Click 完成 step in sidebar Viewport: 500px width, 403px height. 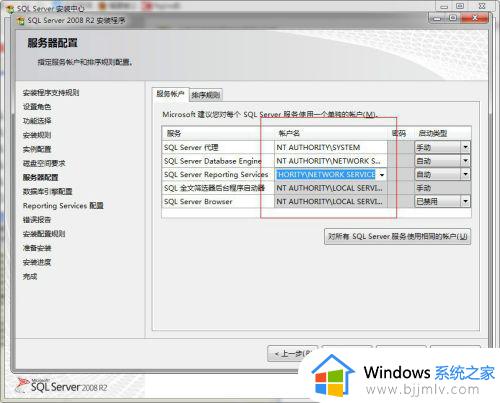30,276
